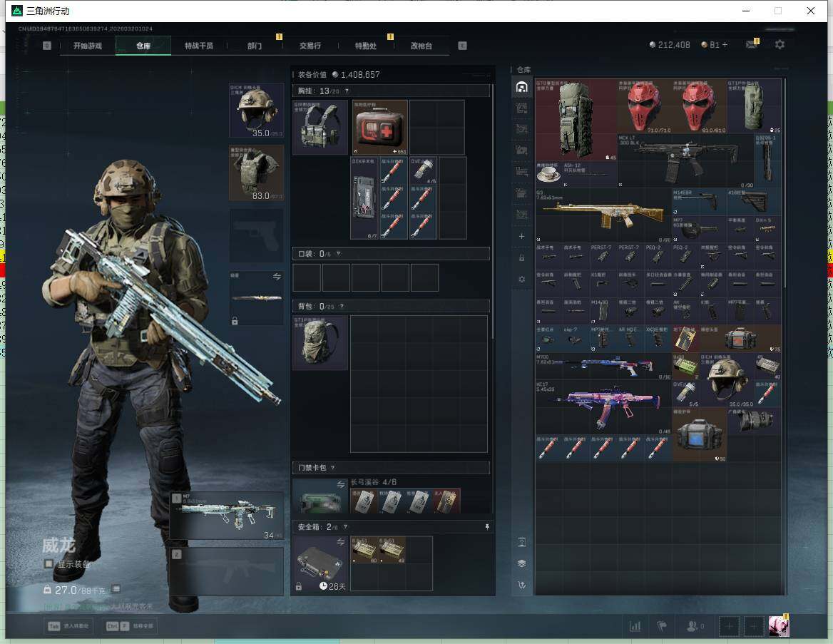Select the helmet with 35.0/35.0 in warehouse
Screen dimensions: 833x644
pos(726,380)
